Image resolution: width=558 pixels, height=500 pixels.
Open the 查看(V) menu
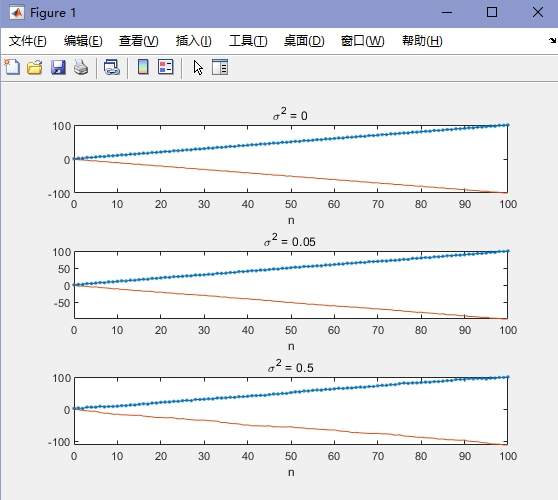pyautogui.click(x=139, y=41)
